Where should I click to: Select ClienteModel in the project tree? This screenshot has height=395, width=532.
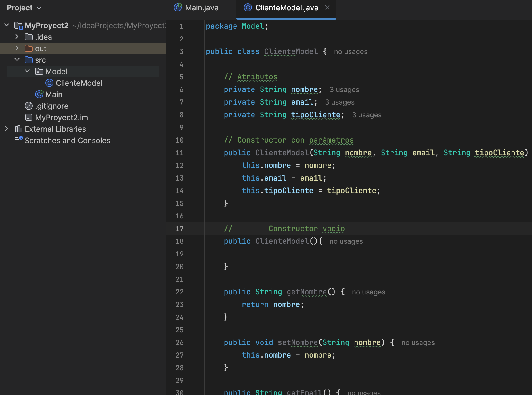[79, 83]
